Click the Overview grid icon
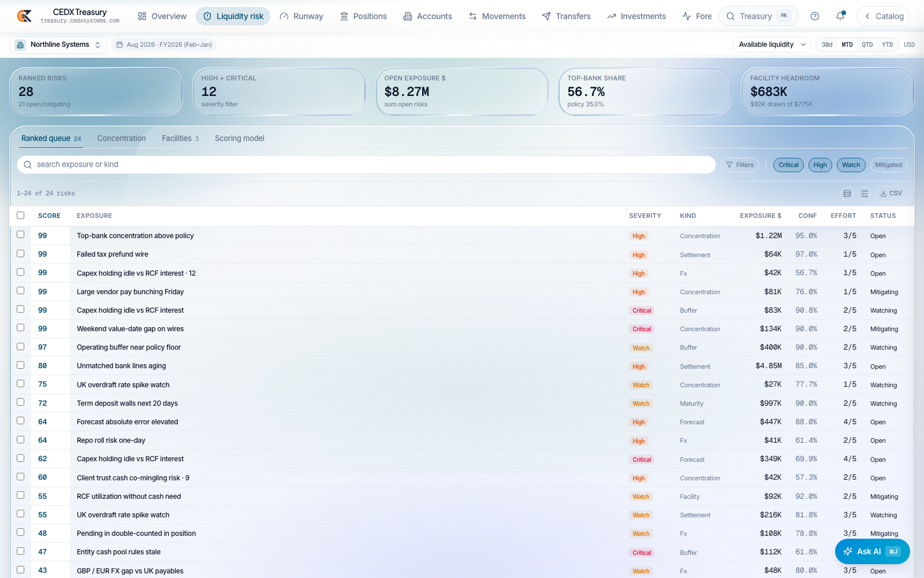This screenshot has height=578, width=924. [142, 16]
